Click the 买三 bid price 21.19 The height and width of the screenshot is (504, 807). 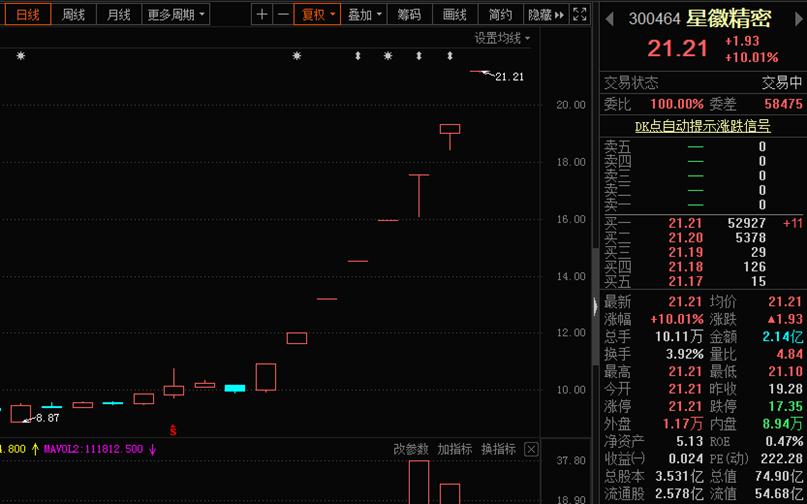coord(685,252)
